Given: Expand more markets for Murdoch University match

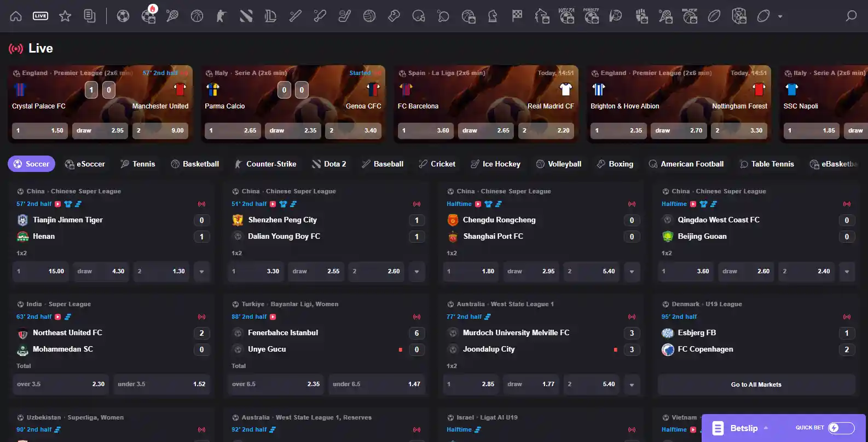Looking at the screenshot, I should tap(632, 384).
